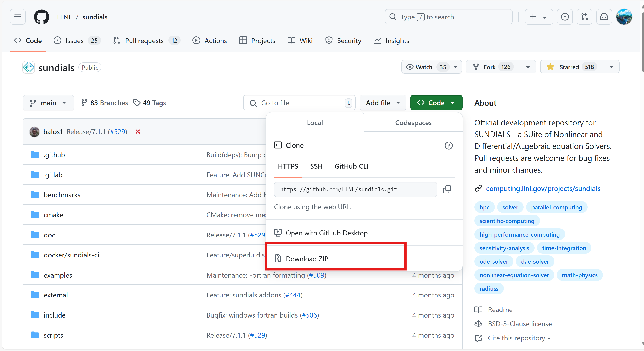644x351 pixels.
Task: Open the issues shortcut icon in header
Action: click(565, 17)
